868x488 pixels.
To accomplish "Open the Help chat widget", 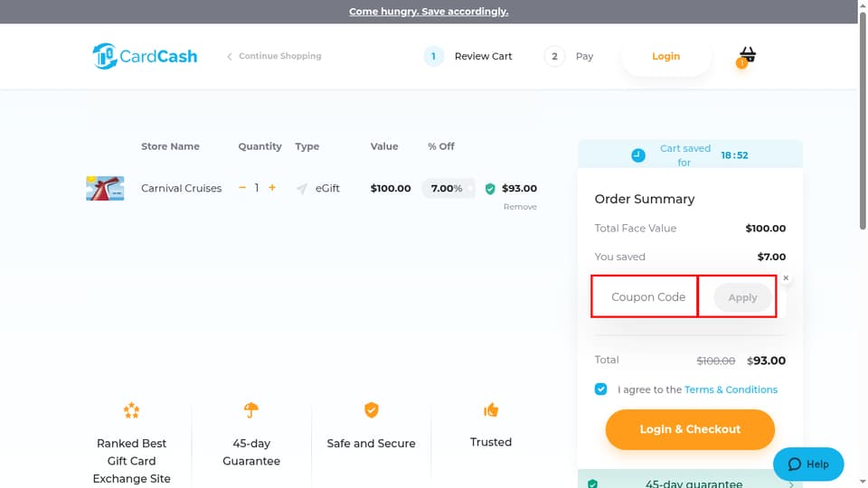I will pyautogui.click(x=808, y=464).
